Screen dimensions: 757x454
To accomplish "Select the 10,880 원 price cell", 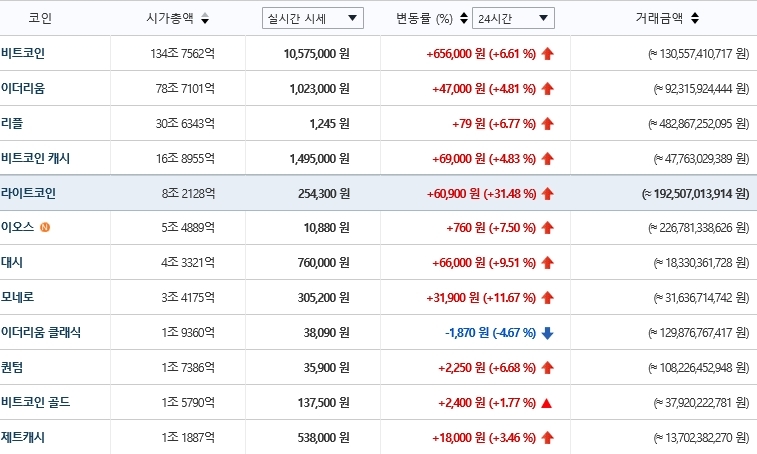I will pos(327,227).
